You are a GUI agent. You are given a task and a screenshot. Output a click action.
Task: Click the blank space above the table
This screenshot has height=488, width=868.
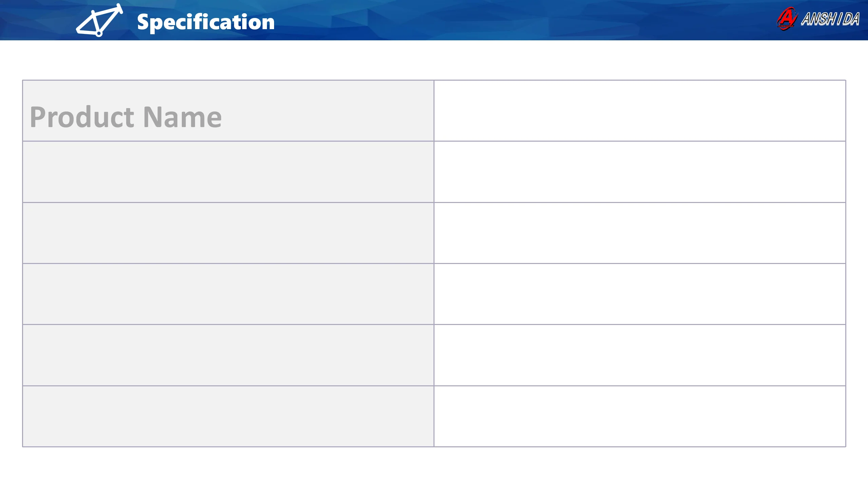[x=434, y=60]
